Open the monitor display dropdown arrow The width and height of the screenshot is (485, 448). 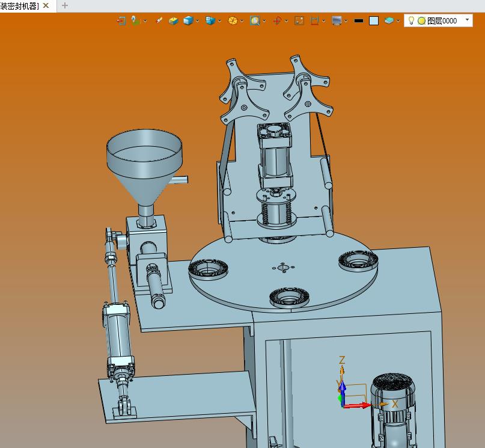[x=346, y=21]
